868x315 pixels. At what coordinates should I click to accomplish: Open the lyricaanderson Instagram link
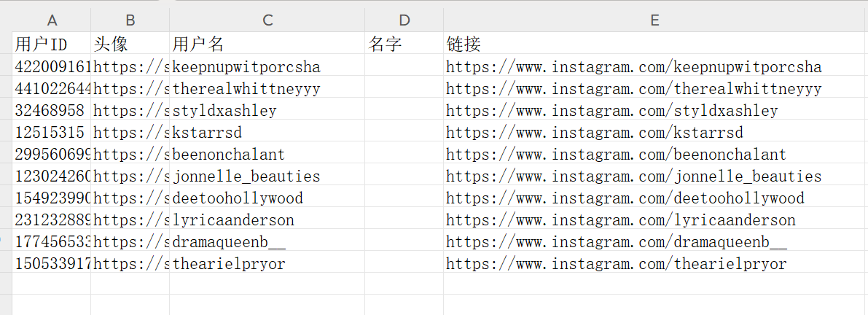[x=620, y=220]
